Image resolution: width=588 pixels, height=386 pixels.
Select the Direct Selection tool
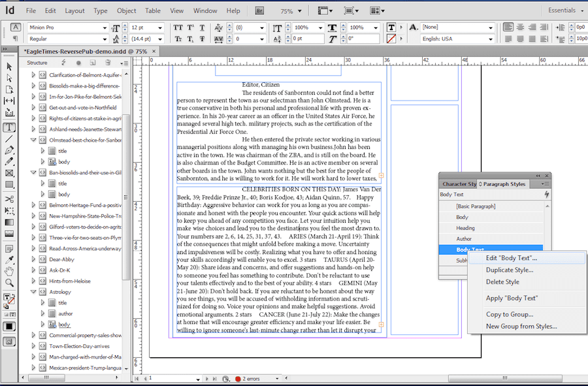(9, 78)
